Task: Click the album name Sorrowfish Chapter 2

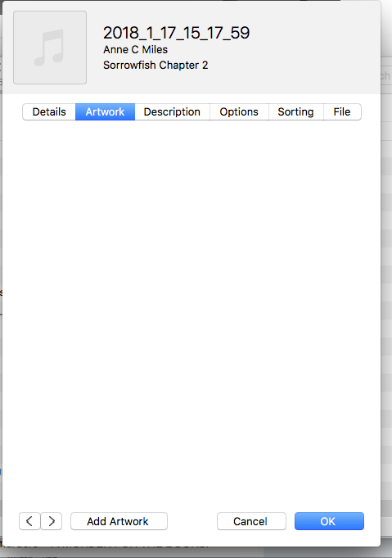Action: [x=155, y=65]
